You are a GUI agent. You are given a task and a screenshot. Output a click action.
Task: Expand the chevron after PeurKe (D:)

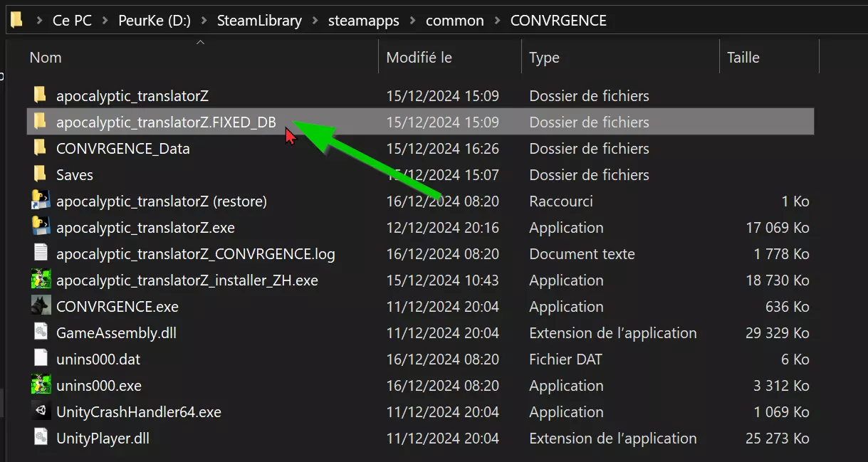(204, 21)
